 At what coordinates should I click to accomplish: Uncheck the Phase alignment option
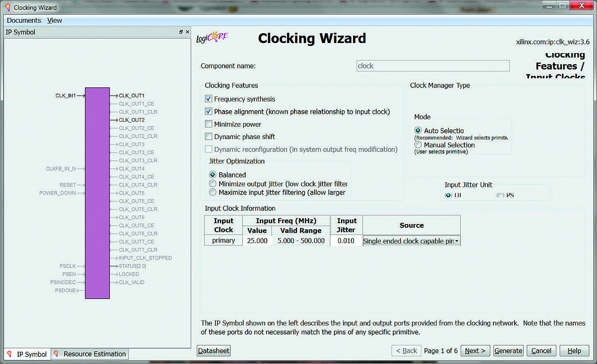coord(209,111)
